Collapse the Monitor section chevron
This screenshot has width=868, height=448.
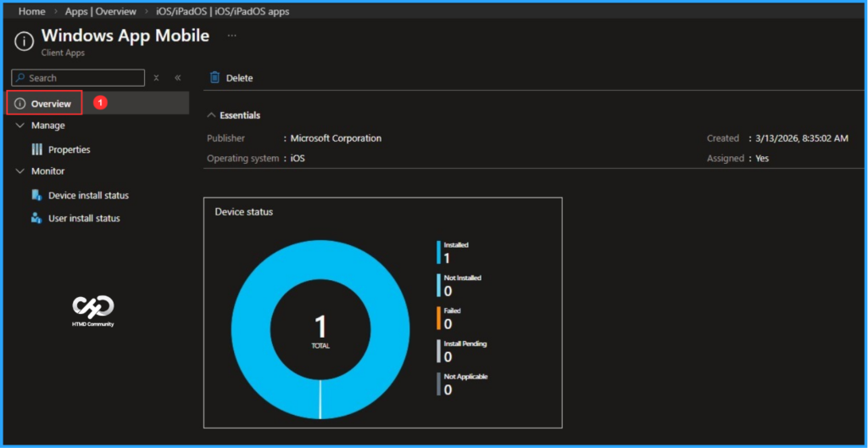point(20,171)
